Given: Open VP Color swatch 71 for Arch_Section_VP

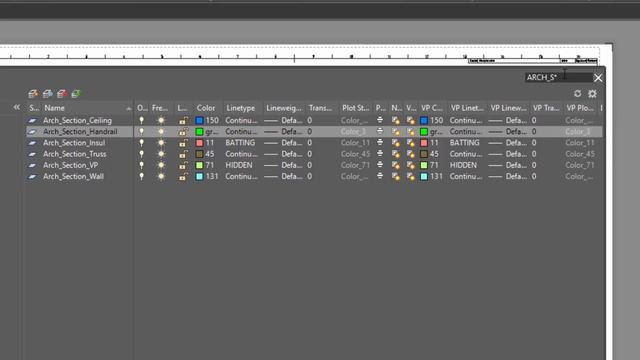Looking at the screenshot, I should (424, 165).
